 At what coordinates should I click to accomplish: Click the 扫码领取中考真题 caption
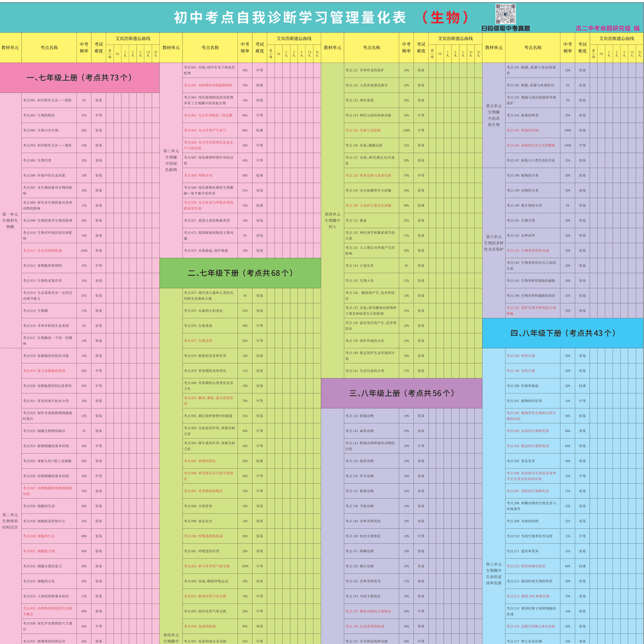point(505,28)
